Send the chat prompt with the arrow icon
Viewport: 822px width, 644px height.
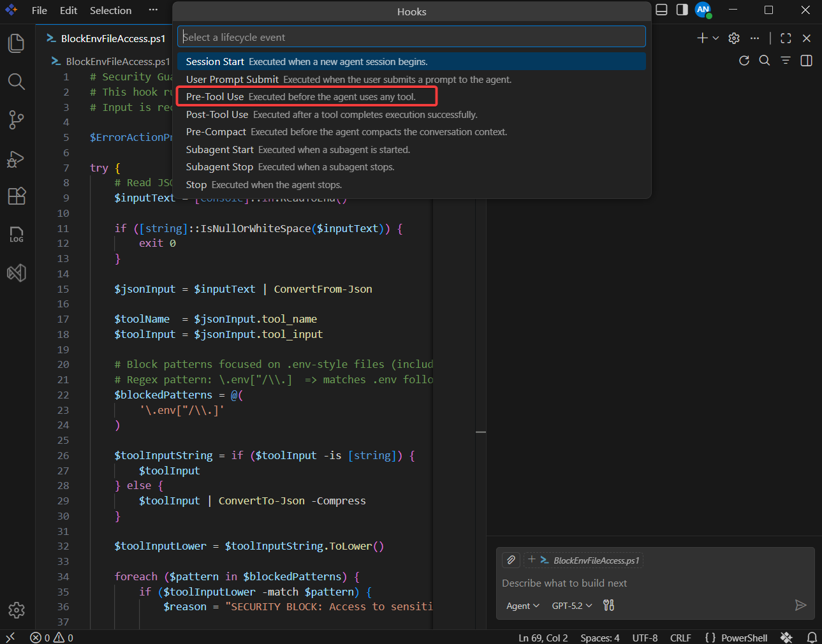click(x=801, y=606)
